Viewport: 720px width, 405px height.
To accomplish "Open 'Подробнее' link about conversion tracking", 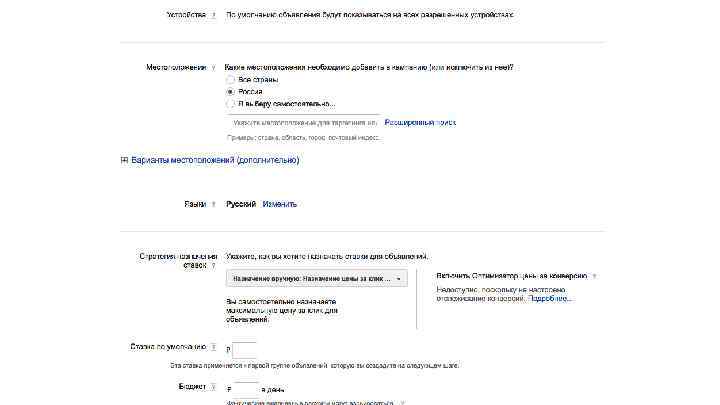I will (550, 298).
